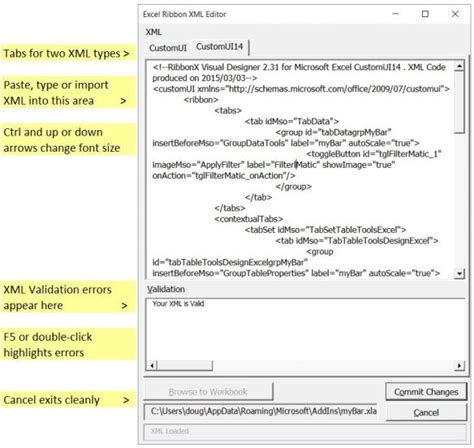Click the </tabs> closing tag line

click(x=230, y=208)
